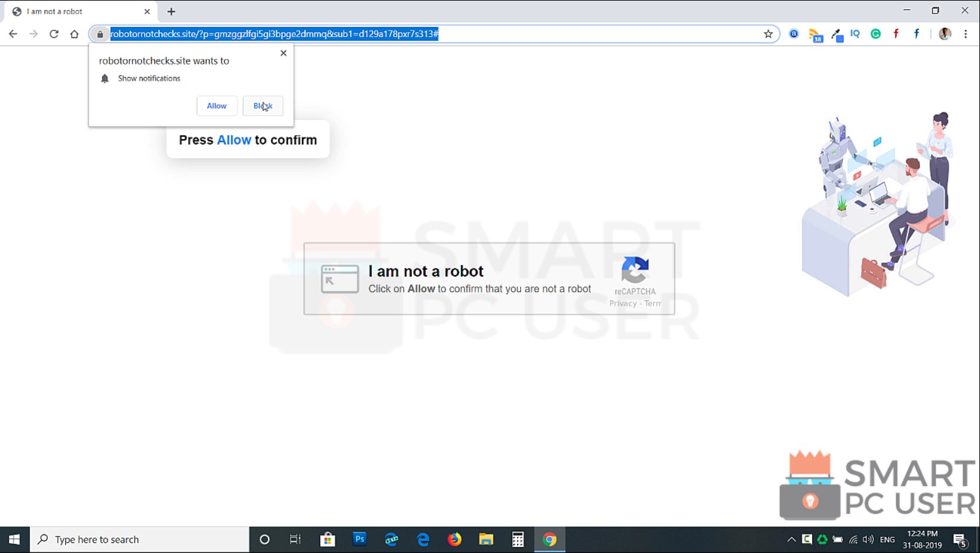
Task: Click the Chrome icon on the taskbar
Action: pyautogui.click(x=550, y=539)
